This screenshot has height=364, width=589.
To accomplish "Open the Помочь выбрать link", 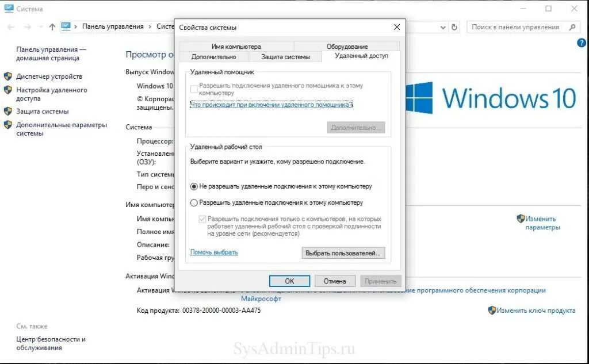I will coord(214,252).
